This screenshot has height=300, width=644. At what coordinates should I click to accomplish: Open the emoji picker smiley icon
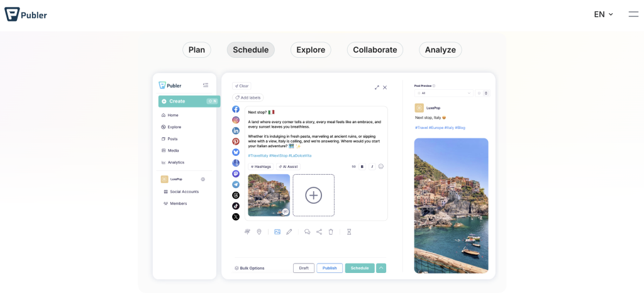(x=381, y=167)
